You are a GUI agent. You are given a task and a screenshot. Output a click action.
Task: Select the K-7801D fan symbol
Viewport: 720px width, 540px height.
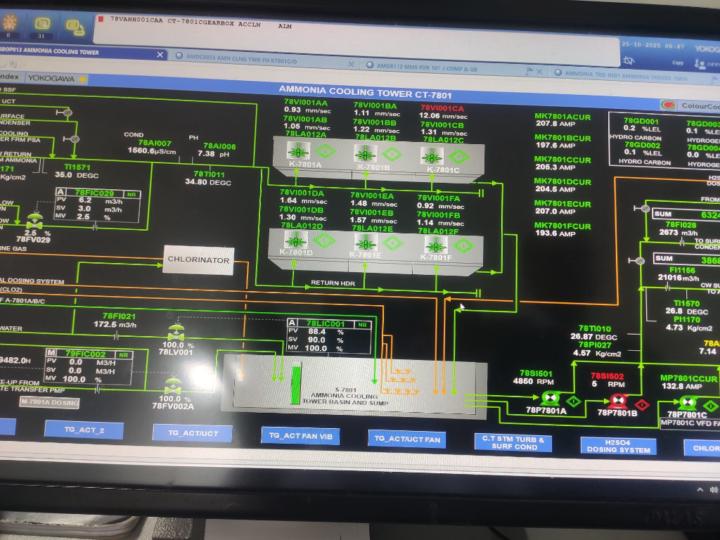[x=295, y=240]
